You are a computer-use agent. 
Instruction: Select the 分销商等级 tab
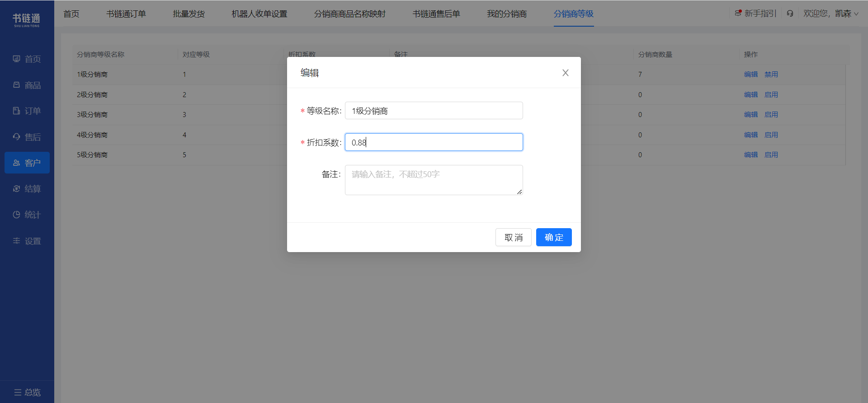pyautogui.click(x=574, y=14)
